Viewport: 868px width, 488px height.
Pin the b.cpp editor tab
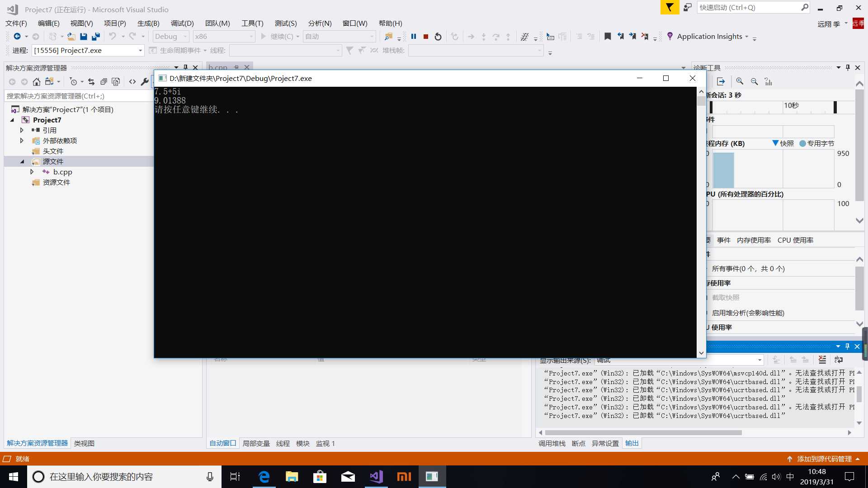click(x=236, y=67)
